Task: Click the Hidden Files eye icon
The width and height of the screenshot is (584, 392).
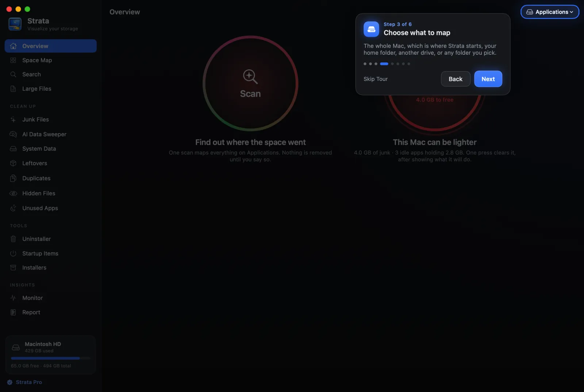Action: click(x=14, y=193)
